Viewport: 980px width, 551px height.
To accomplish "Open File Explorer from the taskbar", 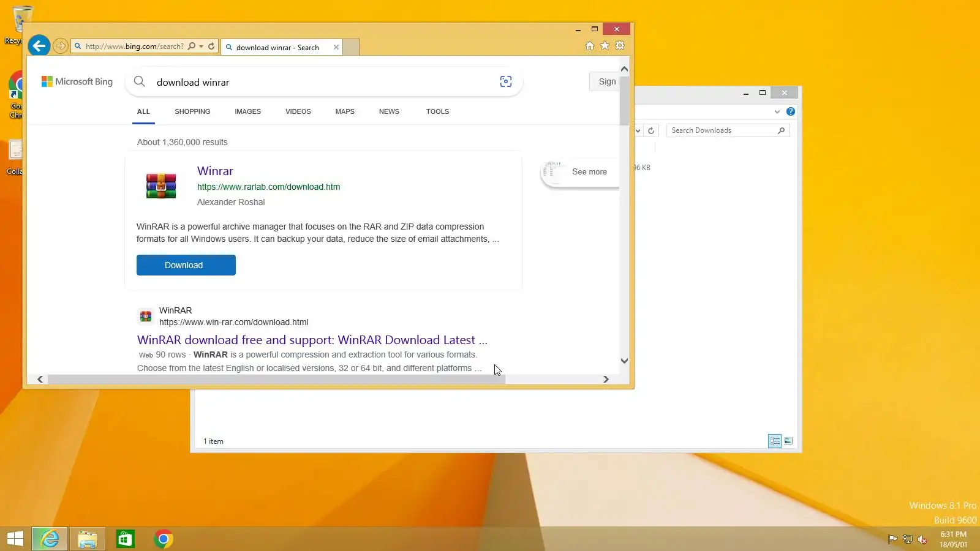I will [88, 539].
